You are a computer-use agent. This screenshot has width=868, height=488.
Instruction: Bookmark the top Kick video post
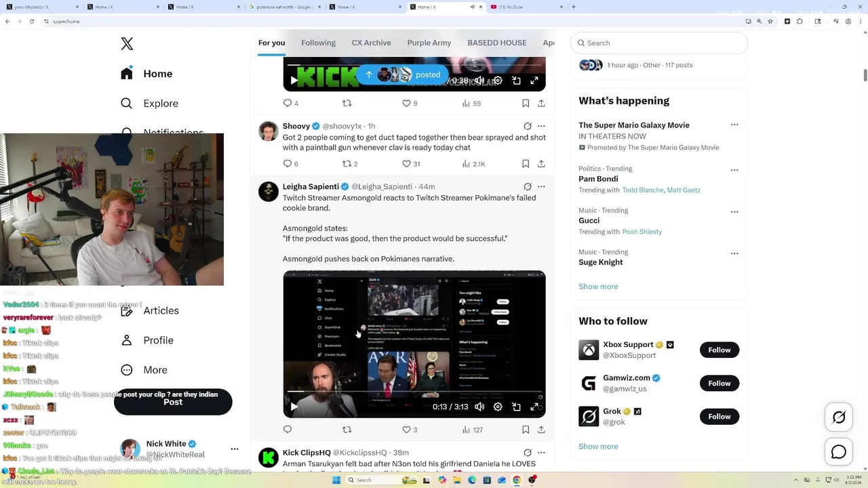(526, 103)
